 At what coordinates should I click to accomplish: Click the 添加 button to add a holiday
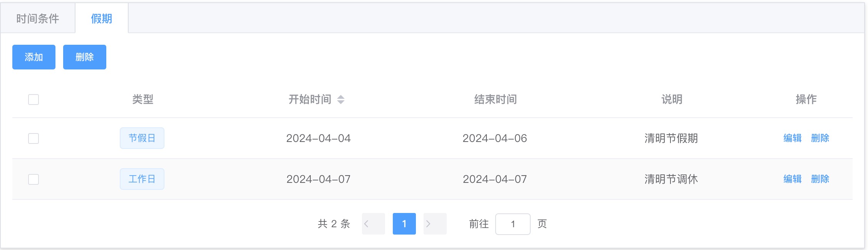(34, 57)
